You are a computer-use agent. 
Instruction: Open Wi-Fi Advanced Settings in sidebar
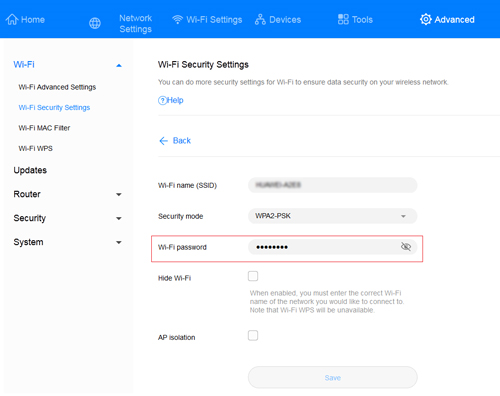click(57, 87)
